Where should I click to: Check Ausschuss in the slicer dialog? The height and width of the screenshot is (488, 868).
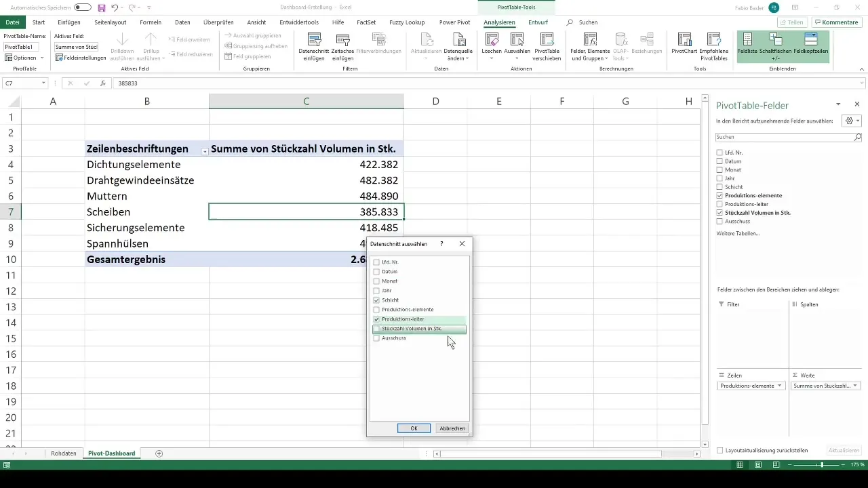[x=376, y=338]
